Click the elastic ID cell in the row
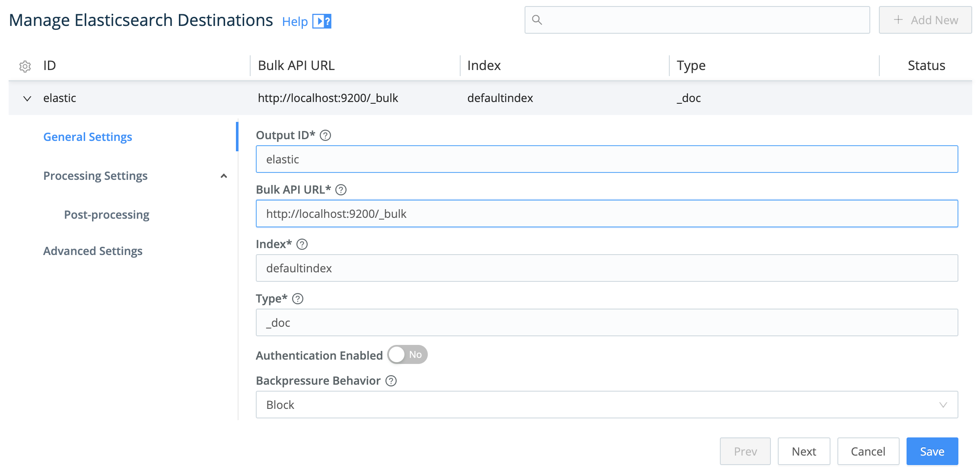980x472 pixels. click(x=60, y=98)
